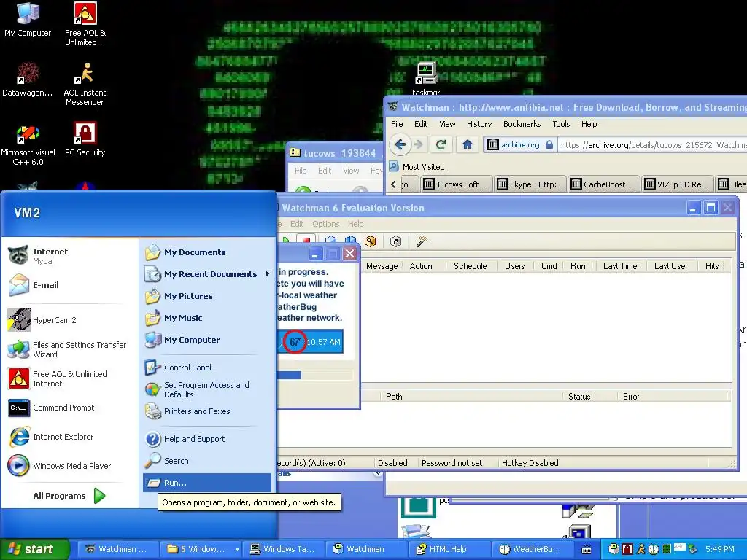
Task: Switch to HTML Help taskbar button
Action: tap(449, 549)
